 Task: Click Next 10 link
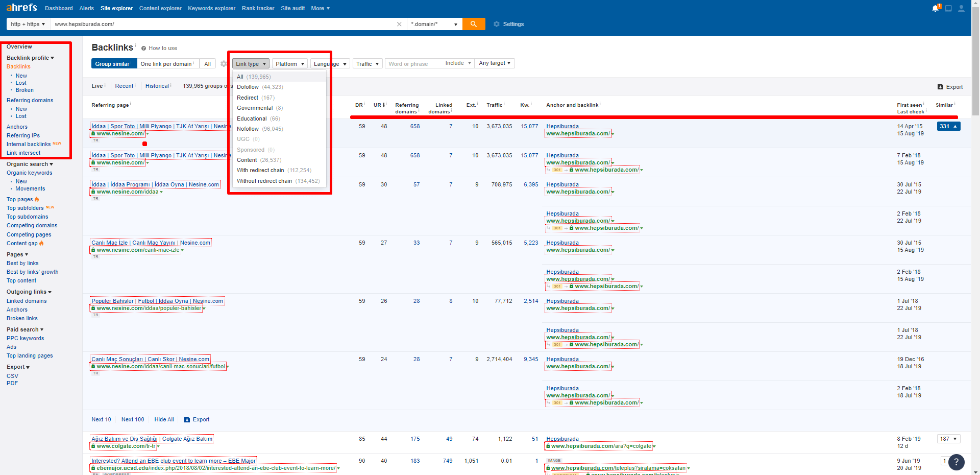coord(101,419)
